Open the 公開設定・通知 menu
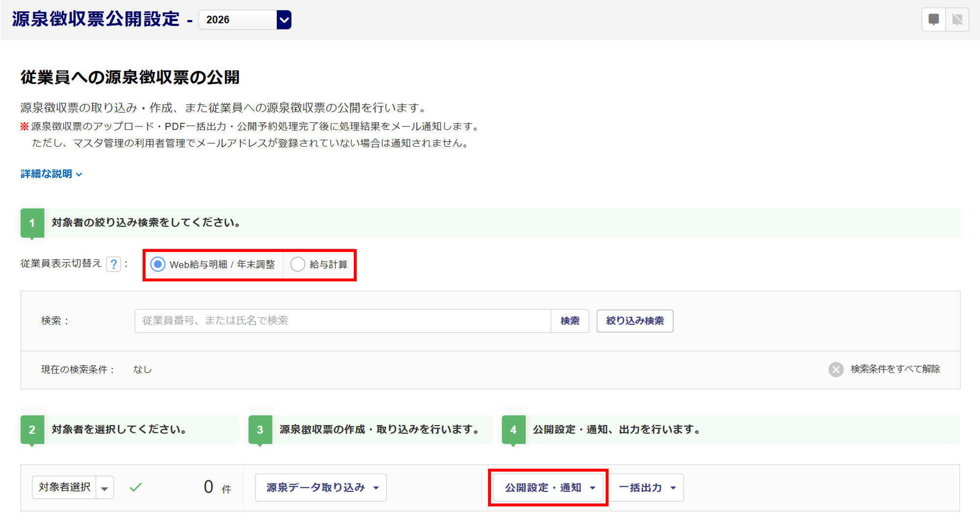Image resolution: width=980 pixels, height=528 pixels. 548,488
